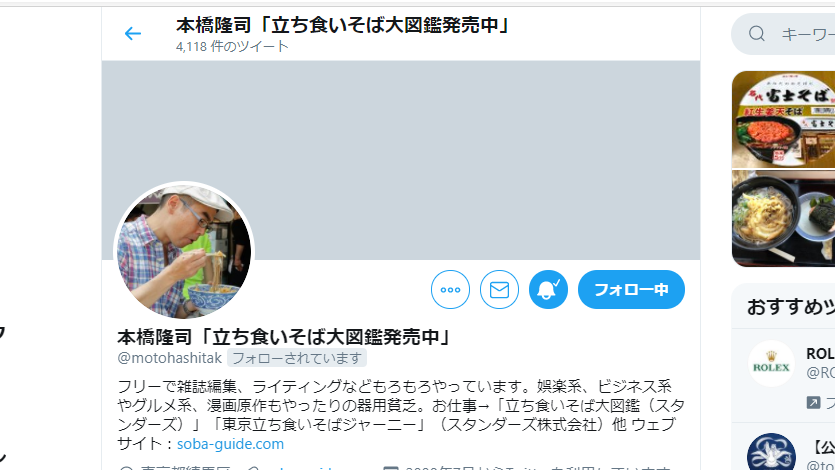This screenshot has height=470, width=835.
Task: Open the ROLEX account avatar
Action: (x=771, y=364)
